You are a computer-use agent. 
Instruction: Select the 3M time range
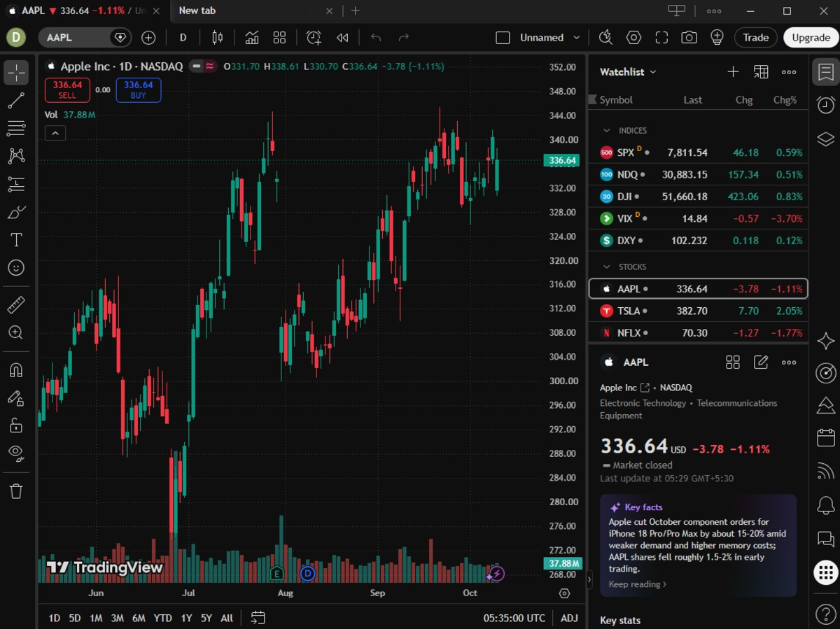[x=117, y=618]
